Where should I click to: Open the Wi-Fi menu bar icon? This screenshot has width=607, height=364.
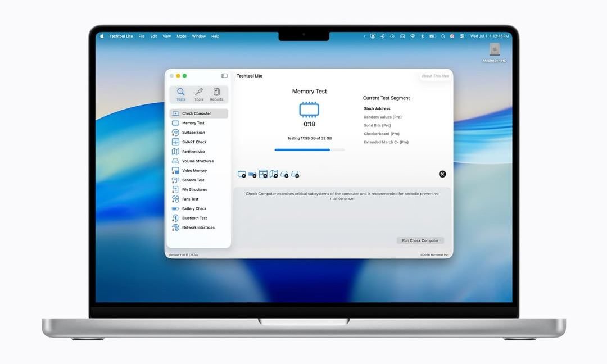(413, 36)
